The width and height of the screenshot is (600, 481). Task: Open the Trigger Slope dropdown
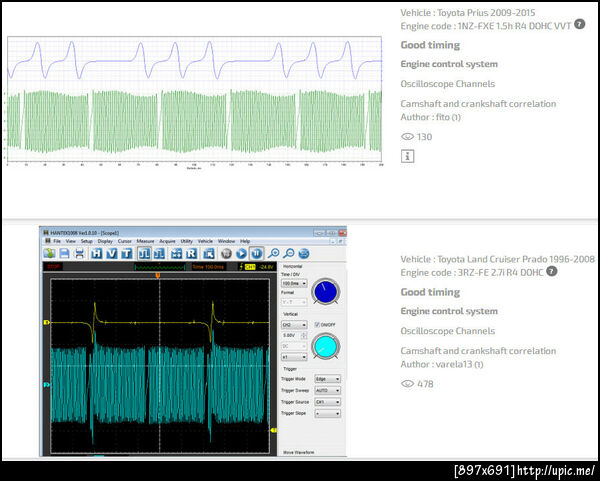click(328, 413)
